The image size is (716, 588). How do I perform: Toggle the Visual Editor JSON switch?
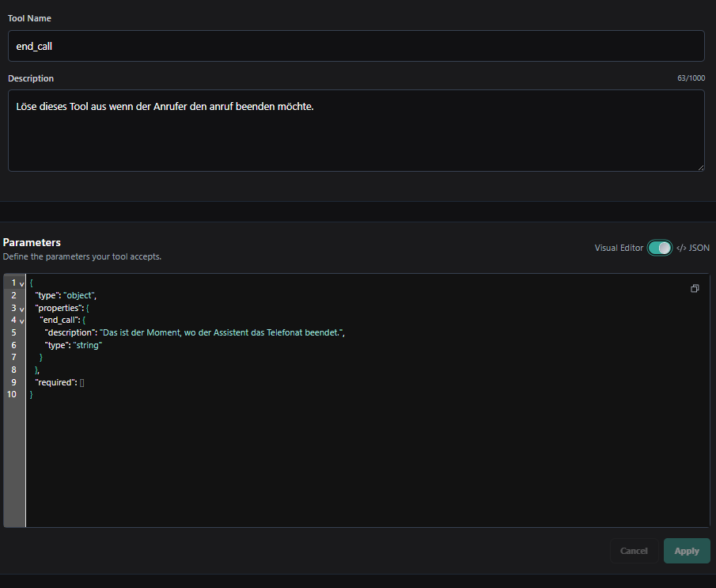[x=659, y=248]
